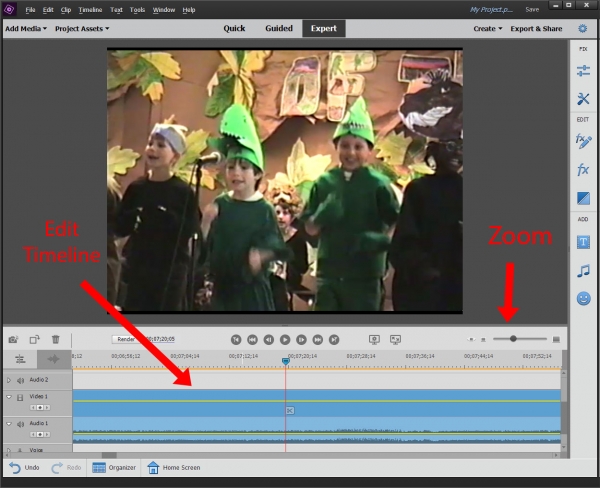Viewport: 600px width, 488px height.
Task: Open the Titles and Text panel
Action: point(583,241)
